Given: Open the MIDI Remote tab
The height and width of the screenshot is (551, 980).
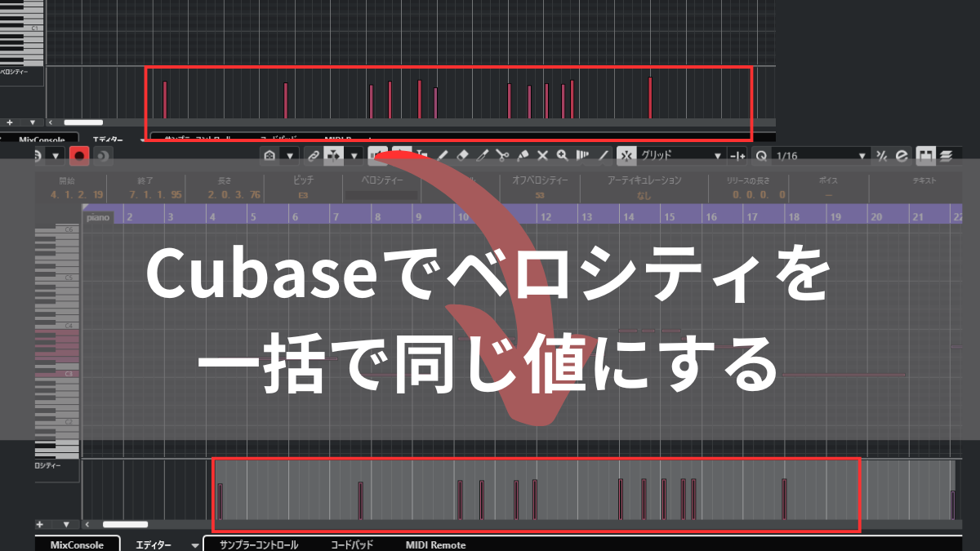Looking at the screenshot, I should (437, 544).
